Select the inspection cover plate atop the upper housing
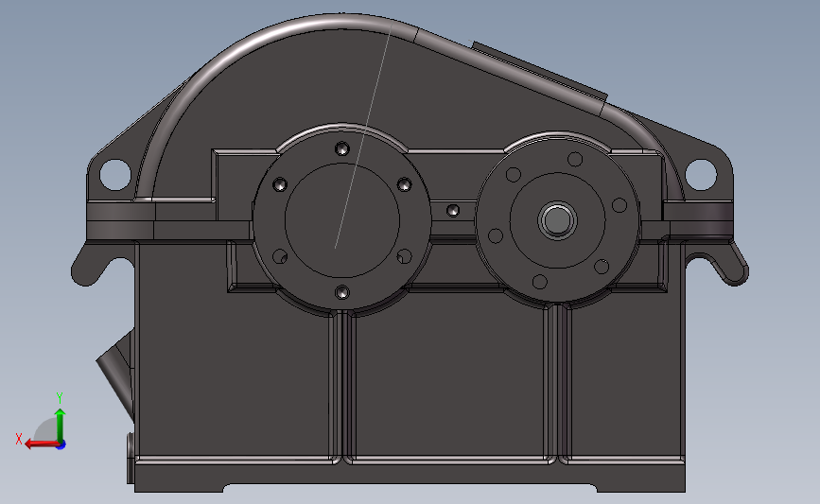Screen dimensions: 820x504 541,72
